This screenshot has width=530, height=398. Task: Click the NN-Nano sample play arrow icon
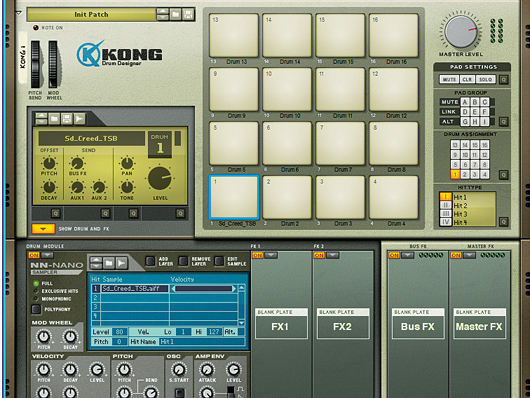[122, 263]
